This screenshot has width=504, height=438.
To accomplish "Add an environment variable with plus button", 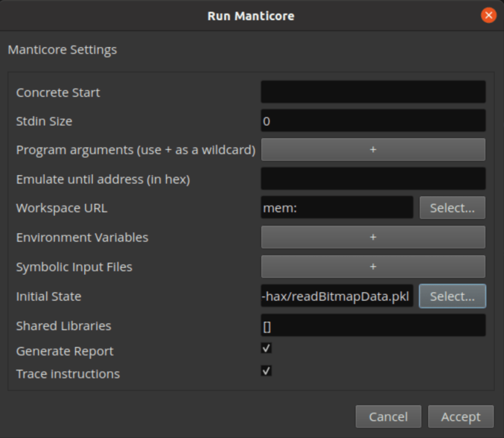I will 373,237.
